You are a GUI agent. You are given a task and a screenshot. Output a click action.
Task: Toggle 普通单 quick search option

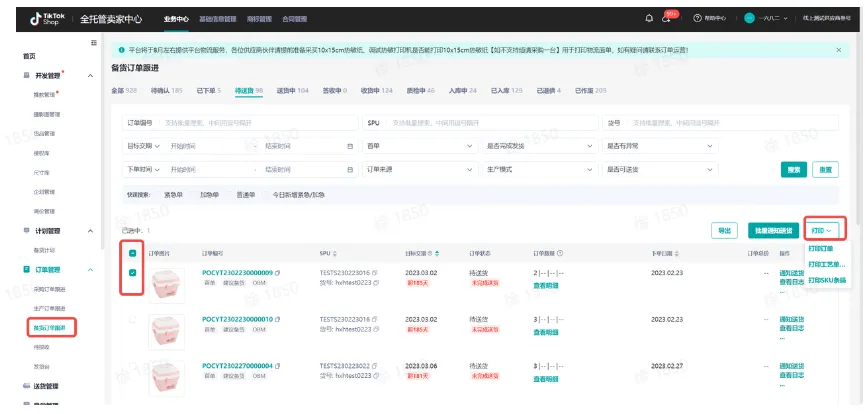tap(245, 195)
